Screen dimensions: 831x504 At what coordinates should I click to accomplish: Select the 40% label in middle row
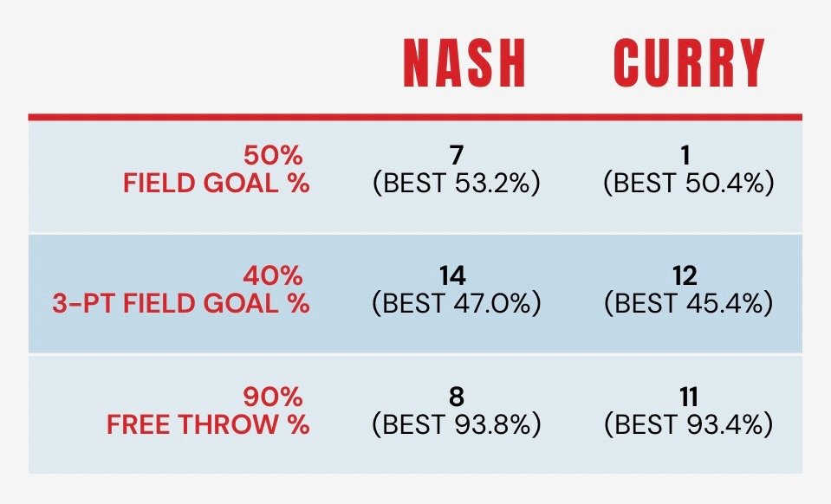coord(273,276)
